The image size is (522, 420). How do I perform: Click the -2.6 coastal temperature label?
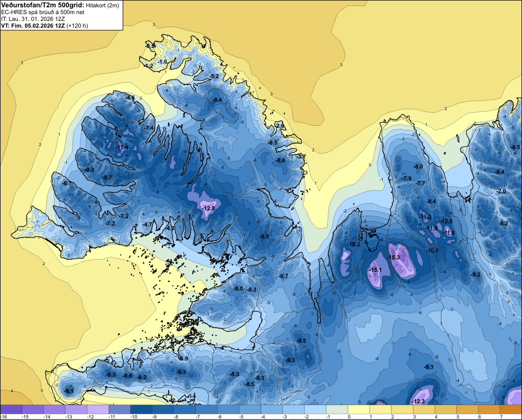(280, 126)
